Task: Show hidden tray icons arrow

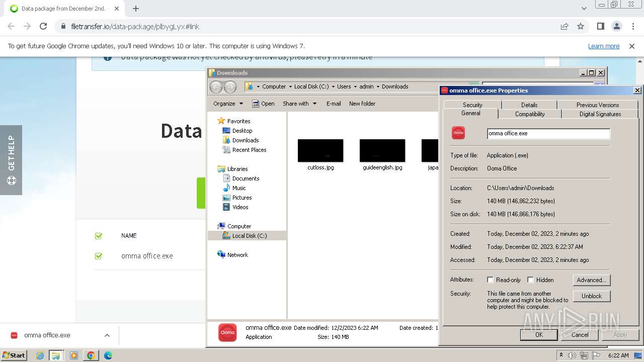Action: click(x=561, y=355)
